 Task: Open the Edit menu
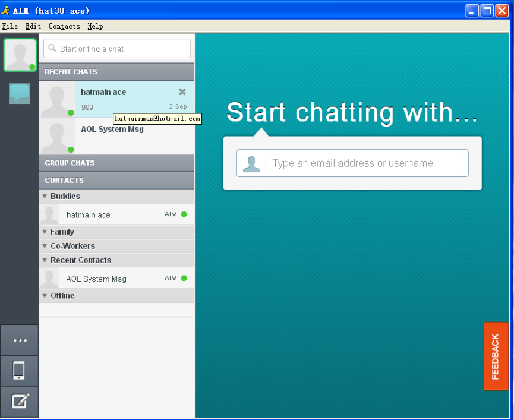pyautogui.click(x=33, y=26)
